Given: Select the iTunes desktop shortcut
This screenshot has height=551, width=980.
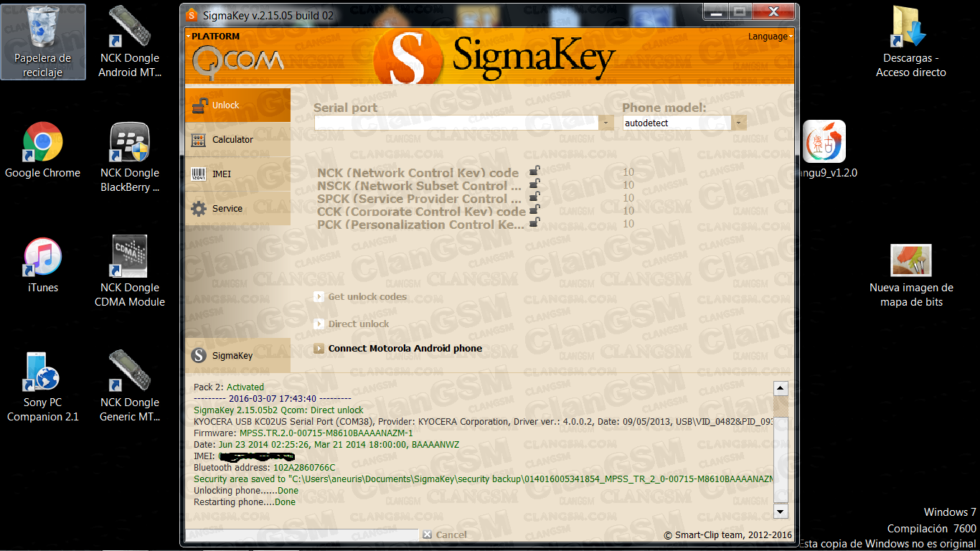Looking at the screenshot, I should (43, 265).
